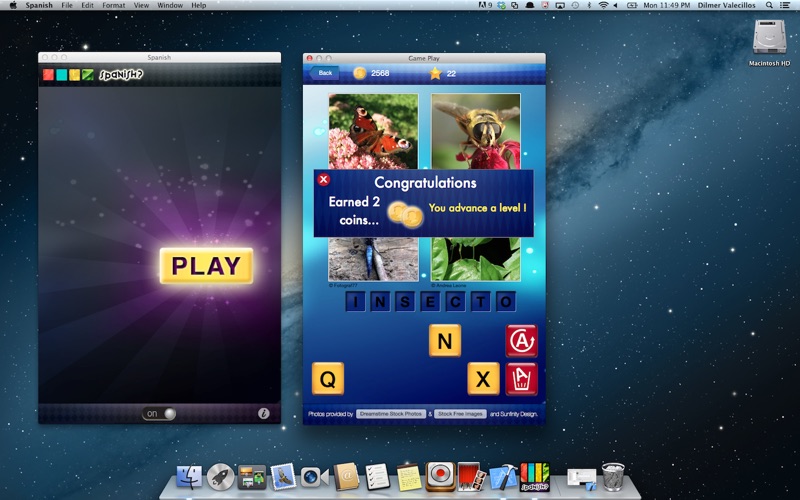
Task: Click the answer slot containing T
Action: (480, 302)
